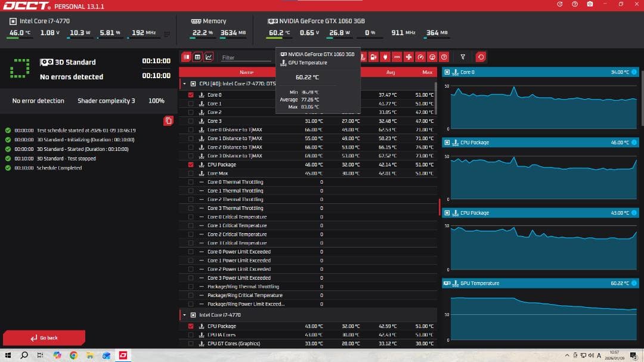Click the info icon on the GPU Temperature graph

634,283
